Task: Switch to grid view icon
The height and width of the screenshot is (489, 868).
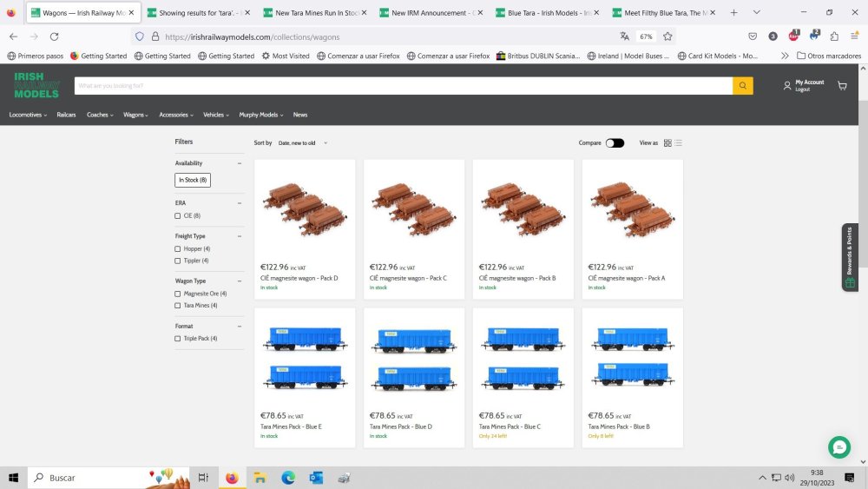Action: 667,142
